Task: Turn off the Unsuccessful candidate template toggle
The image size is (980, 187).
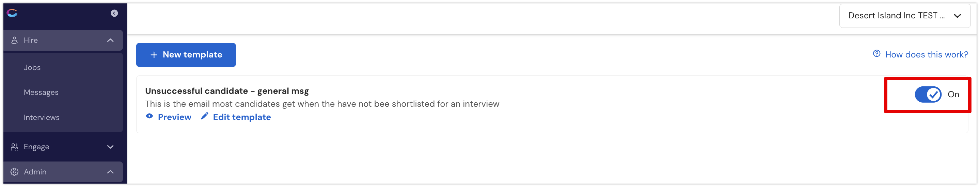Action: coord(928,94)
